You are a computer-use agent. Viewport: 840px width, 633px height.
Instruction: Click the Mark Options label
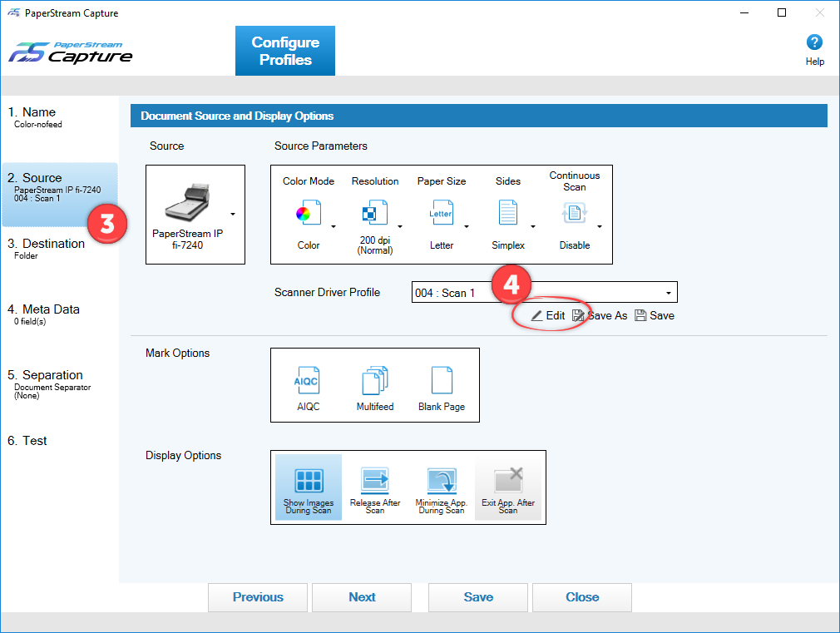point(177,354)
